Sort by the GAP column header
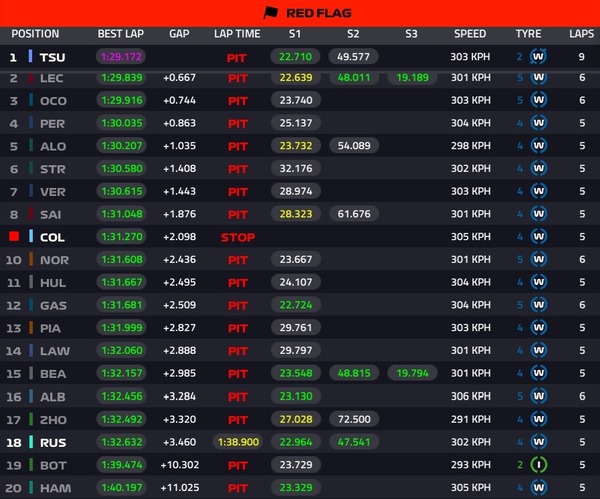 [179, 34]
